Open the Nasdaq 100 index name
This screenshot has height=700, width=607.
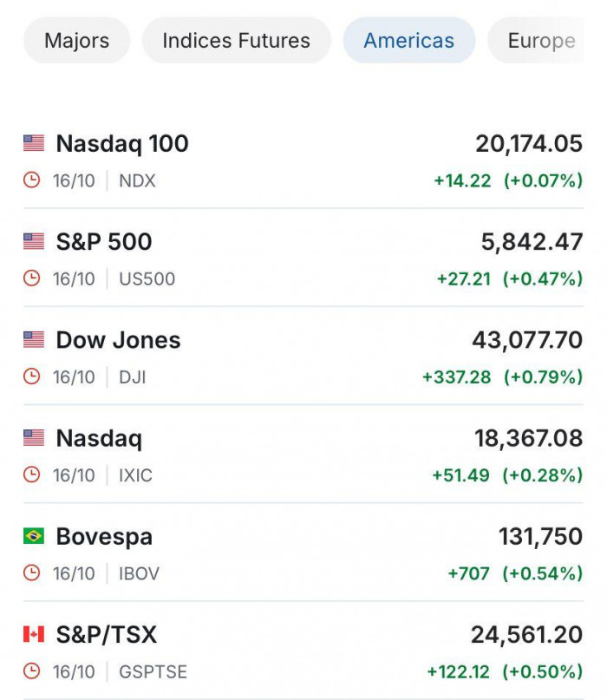122,144
